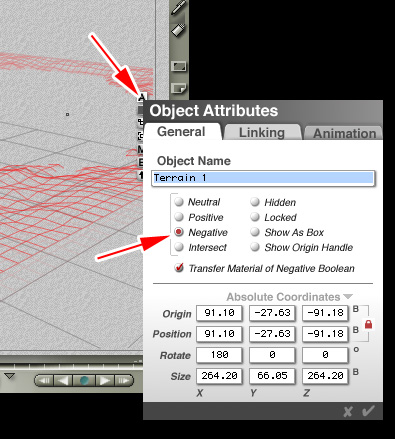The image size is (395, 439).
Task: Expand the triangle menu near timeline
Action: pos(10,376)
